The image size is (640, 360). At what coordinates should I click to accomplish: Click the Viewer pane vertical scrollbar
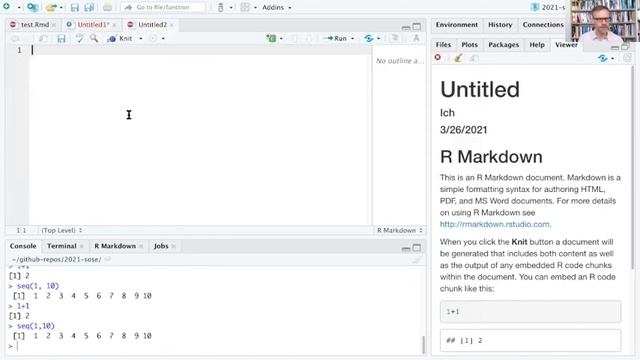click(x=633, y=167)
